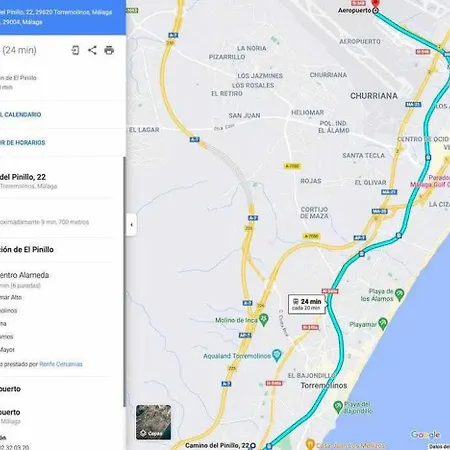Select the Estación de El Pinillo step
450x450 pixels.
[27, 249]
